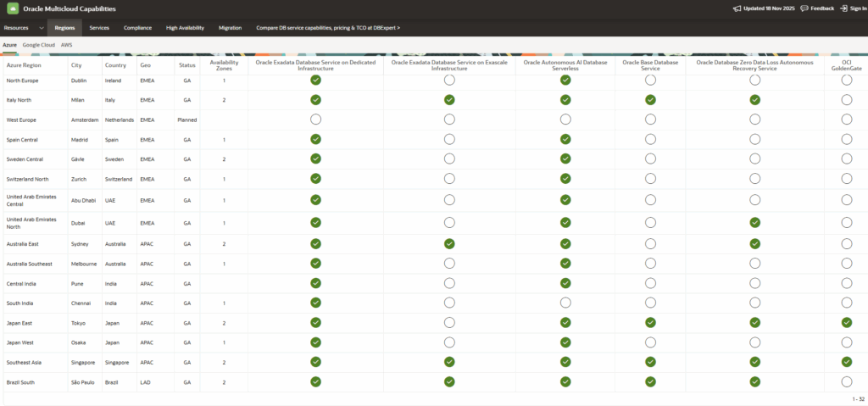Click the 1 - 32 pagination indicator
This screenshot has width=868, height=406.
(x=857, y=398)
